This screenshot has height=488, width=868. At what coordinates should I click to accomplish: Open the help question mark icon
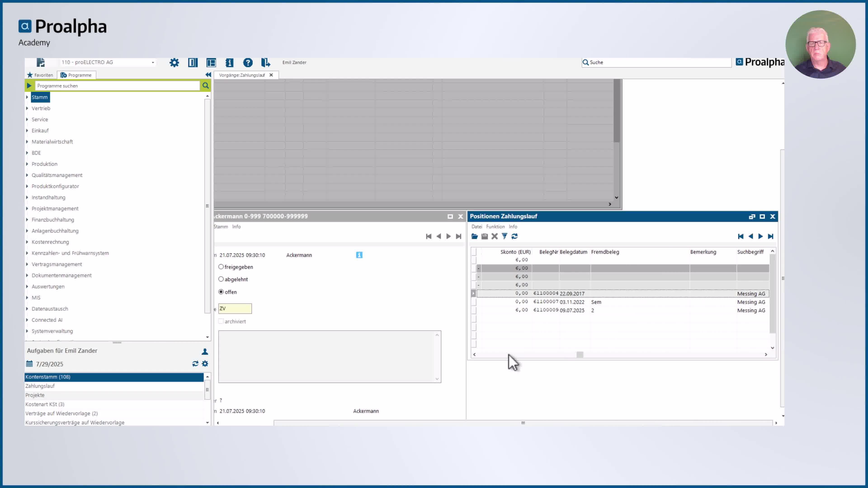[248, 63]
